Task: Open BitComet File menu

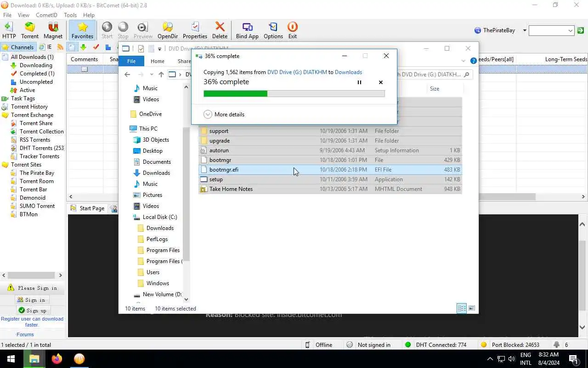Action: click(7, 15)
